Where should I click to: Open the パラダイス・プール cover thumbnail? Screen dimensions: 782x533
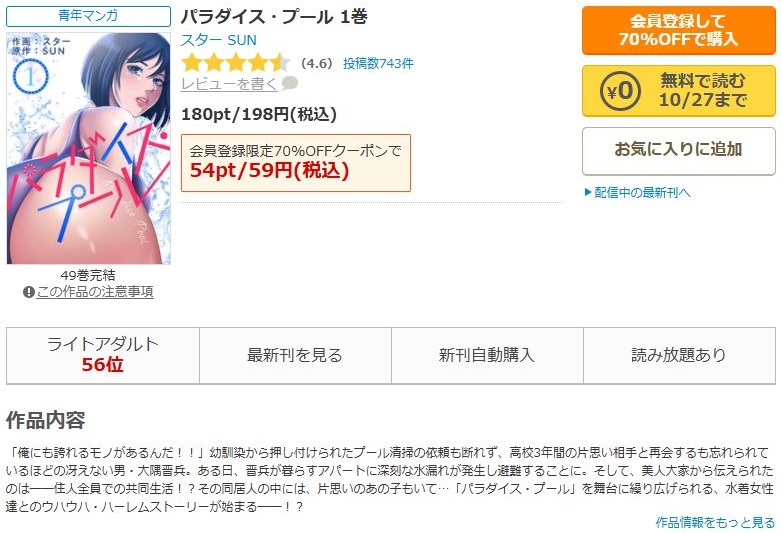(x=88, y=148)
